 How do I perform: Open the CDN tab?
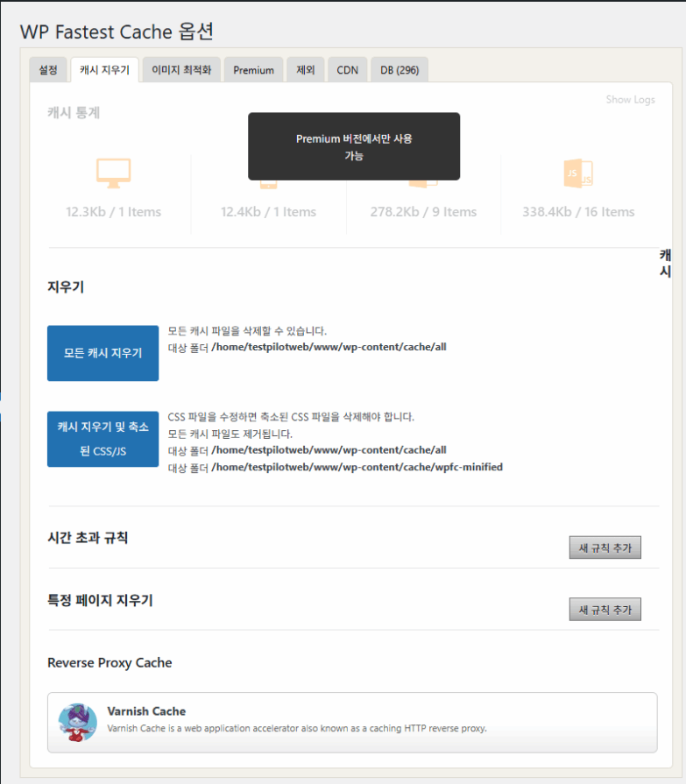[348, 69]
